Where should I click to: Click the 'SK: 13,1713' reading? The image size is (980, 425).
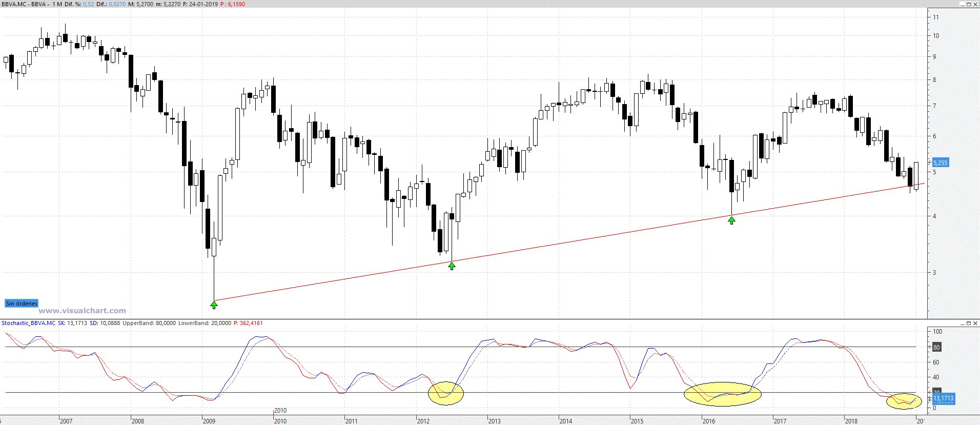(72, 323)
